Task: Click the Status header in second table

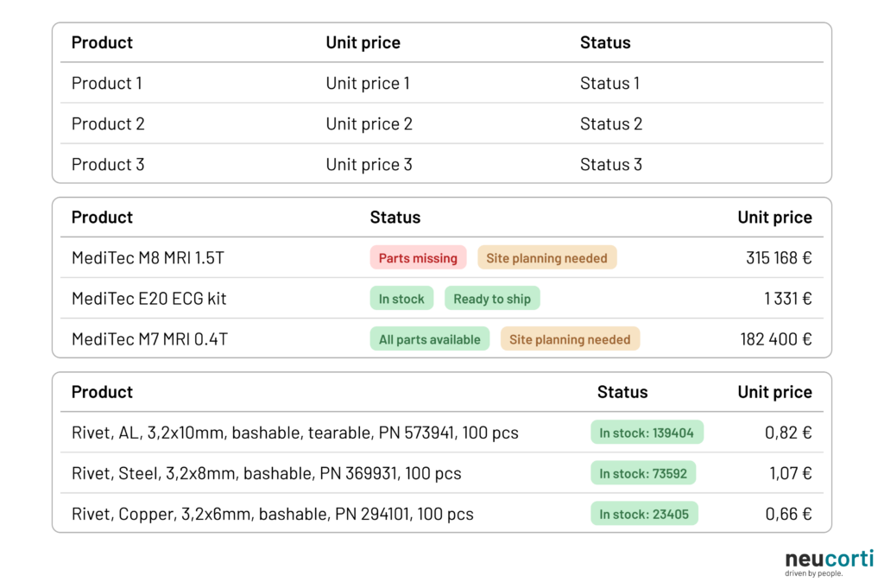Action: pyautogui.click(x=395, y=218)
